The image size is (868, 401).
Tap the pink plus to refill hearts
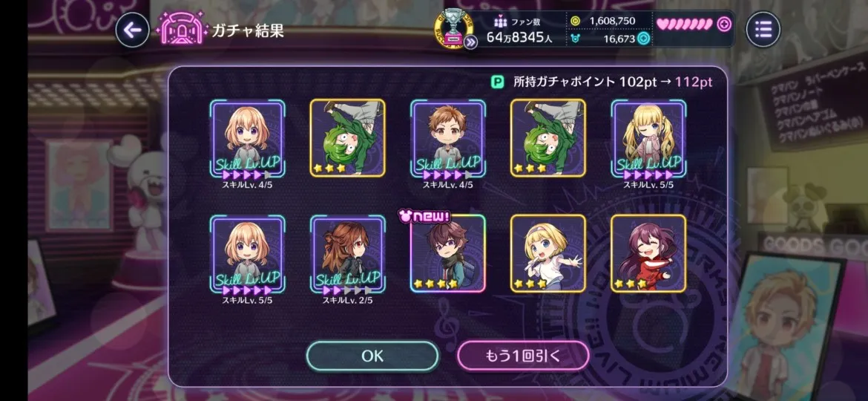click(724, 24)
